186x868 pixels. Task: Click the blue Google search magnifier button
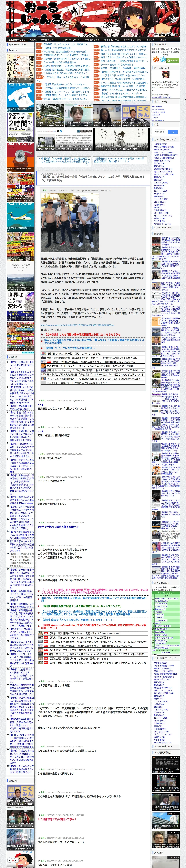point(173,132)
